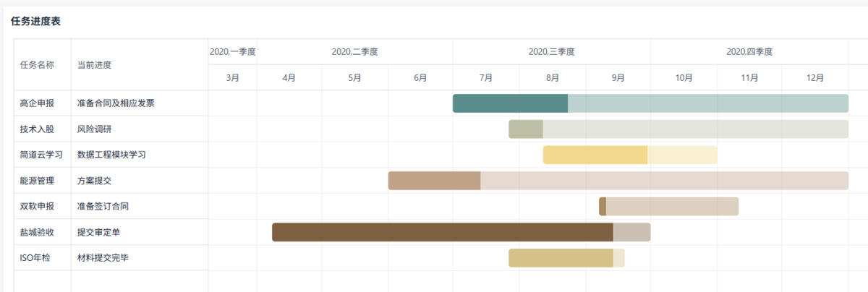Click the 盐城验收 remaining grey-brown bar
The height and width of the screenshot is (292, 868).
[x=632, y=232]
